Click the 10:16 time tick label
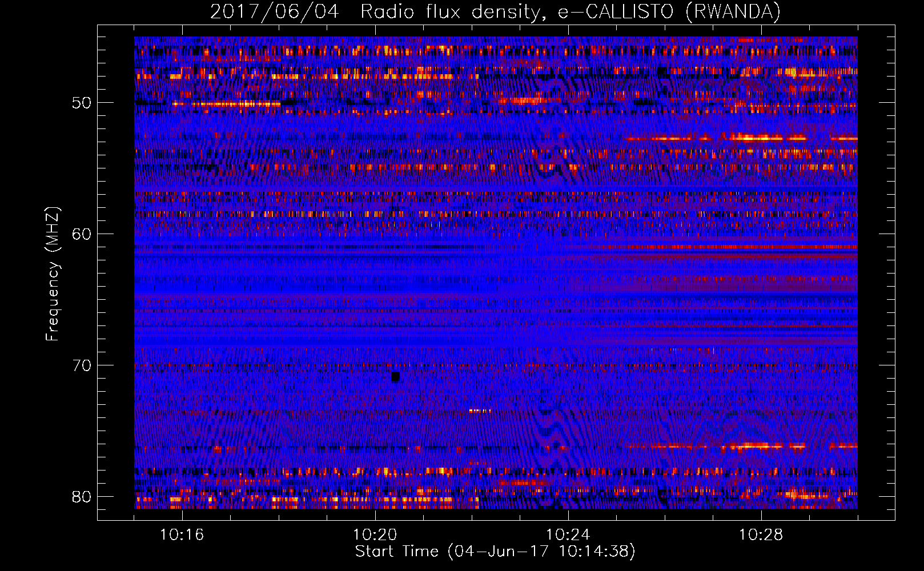Screen dimensions: 924x571 click(x=182, y=535)
